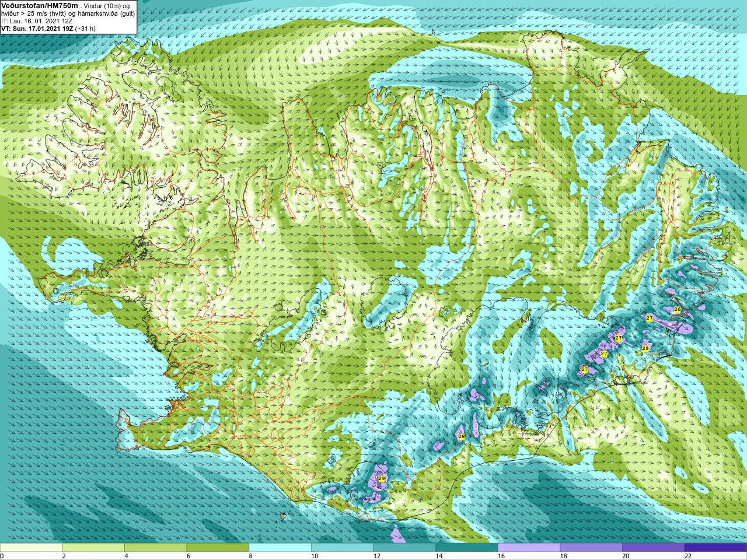747x560 pixels.
Task: Click the light teal 10–12 m/s legend swatch
Action: pos(342,548)
